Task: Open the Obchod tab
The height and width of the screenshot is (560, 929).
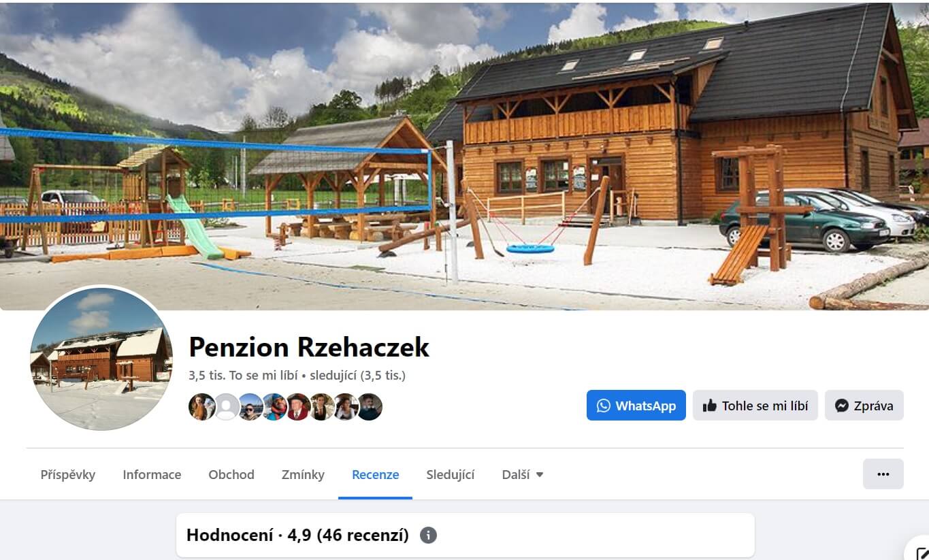Action: tap(231, 475)
